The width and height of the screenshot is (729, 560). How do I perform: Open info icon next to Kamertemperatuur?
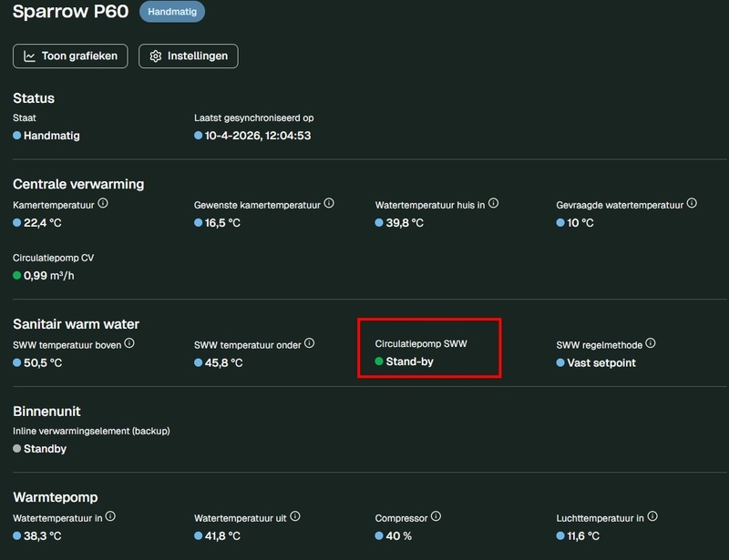pos(103,204)
